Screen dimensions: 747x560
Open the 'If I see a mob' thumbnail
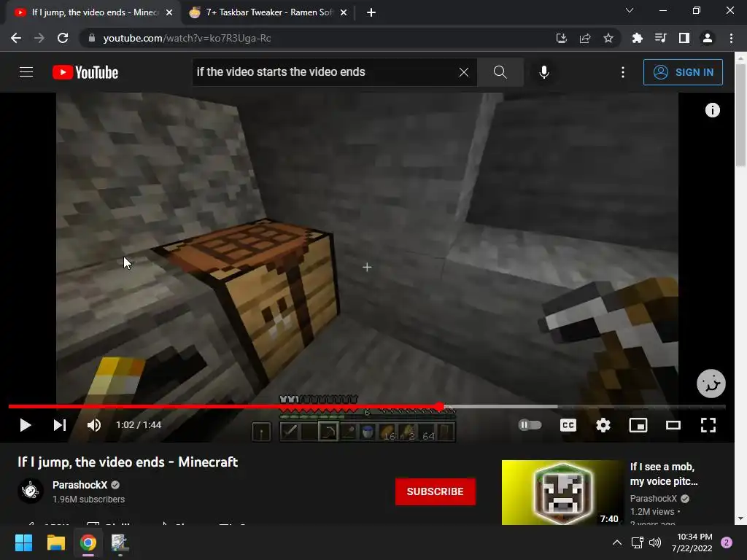pos(562,492)
